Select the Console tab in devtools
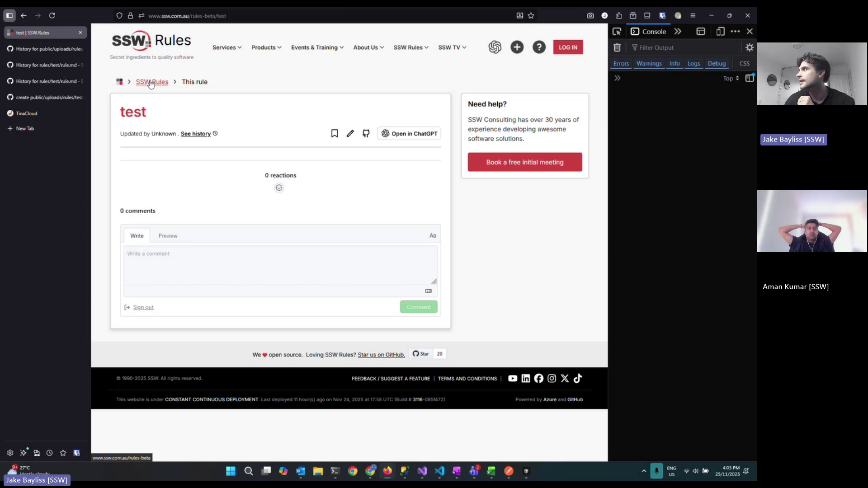The width and height of the screenshot is (868, 488). (x=652, y=31)
